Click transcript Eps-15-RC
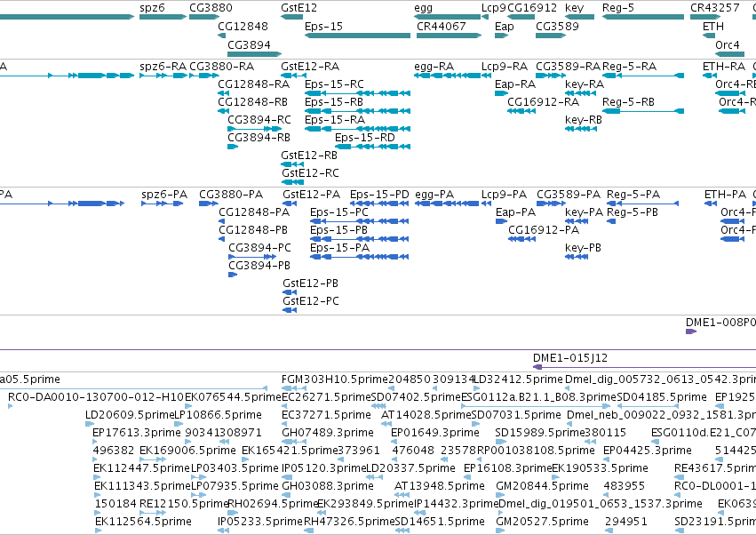Viewport: 756px width, 535px height. 357,93
